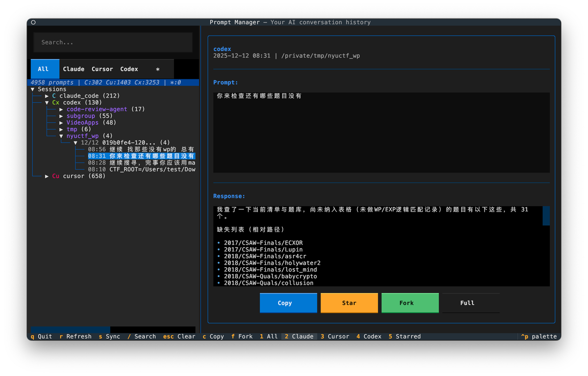Click the response panel scrollbar thumb
The width and height of the screenshot is (588, 376).
[x=546, y=216]
